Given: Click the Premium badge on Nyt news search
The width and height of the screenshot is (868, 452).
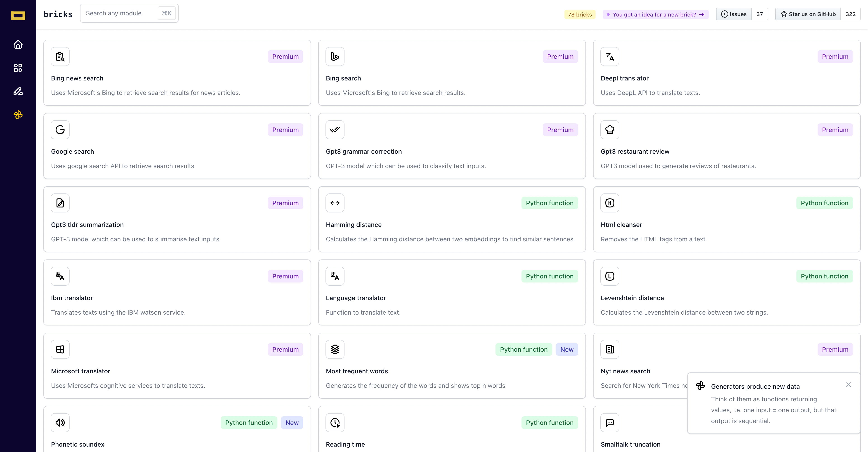Looking at the screenshot, I should [835, 349].
